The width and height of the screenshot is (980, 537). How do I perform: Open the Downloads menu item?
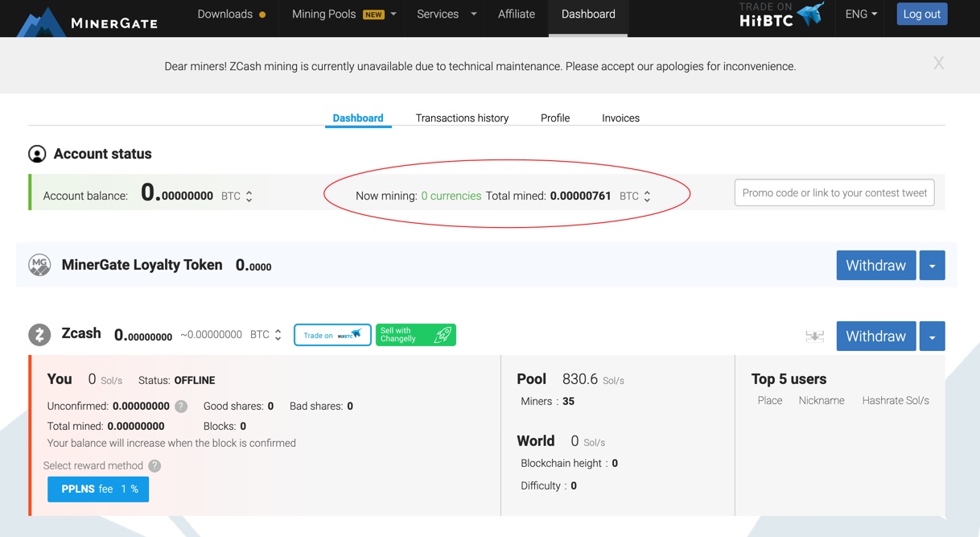[x=224, y=14]
